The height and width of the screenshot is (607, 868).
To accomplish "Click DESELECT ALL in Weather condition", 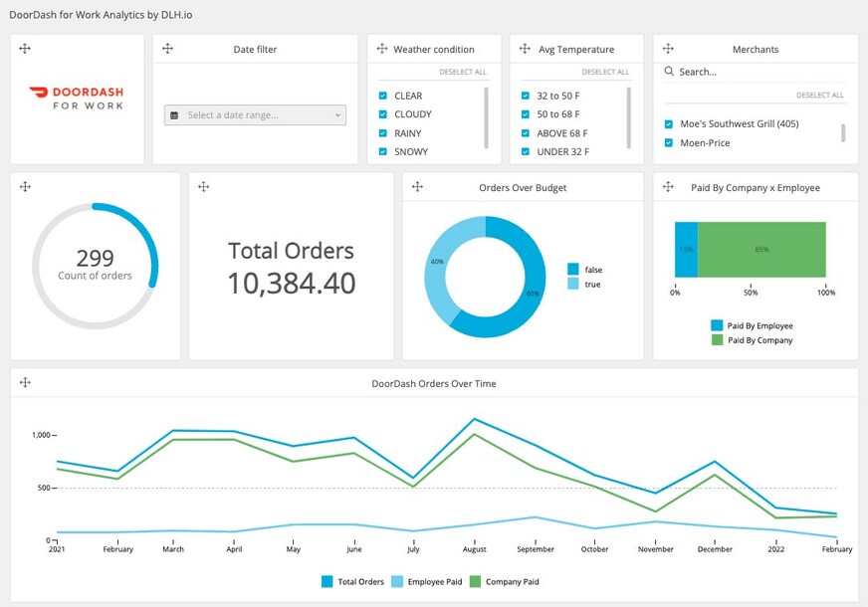I will coord(463,72).
